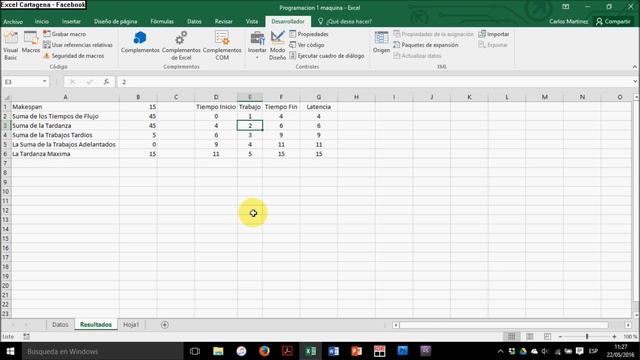Open the Windows Start menu

(10, 351)
